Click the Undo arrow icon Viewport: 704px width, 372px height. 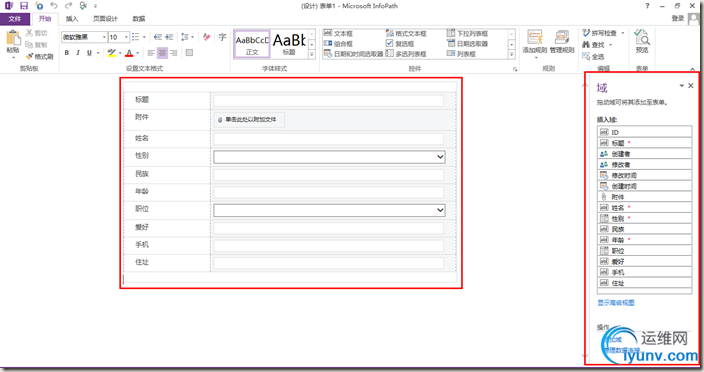[54, 6]
